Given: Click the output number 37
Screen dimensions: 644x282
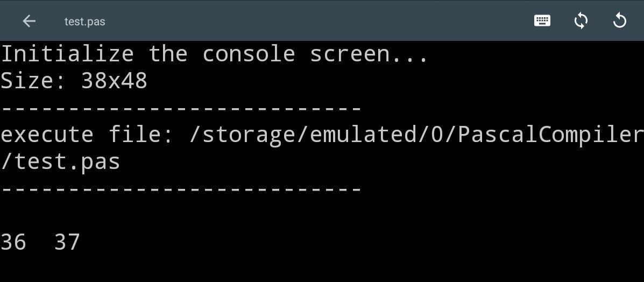Looking at the screenshot, I should pyautogui.click(x=67, y=243).
